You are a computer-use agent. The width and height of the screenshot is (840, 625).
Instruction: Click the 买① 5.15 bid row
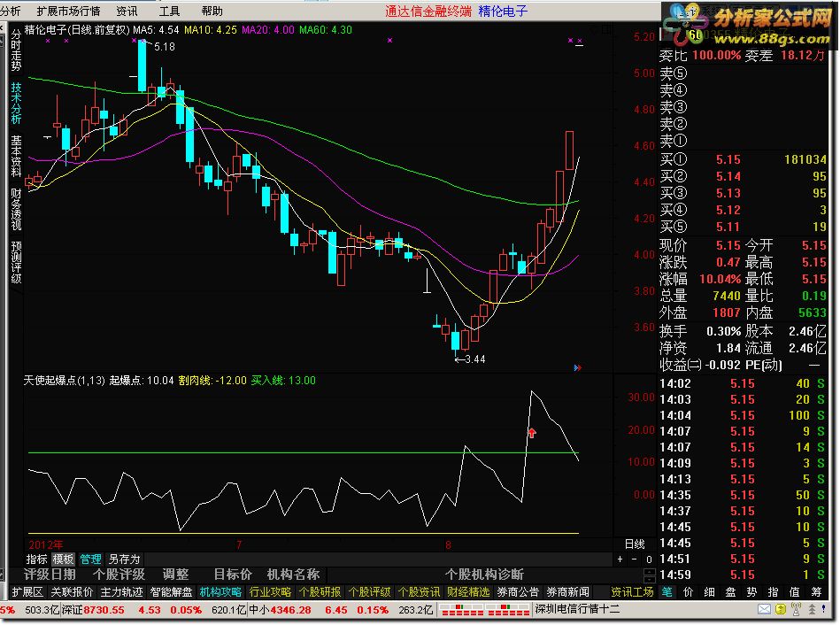(743, 159)
